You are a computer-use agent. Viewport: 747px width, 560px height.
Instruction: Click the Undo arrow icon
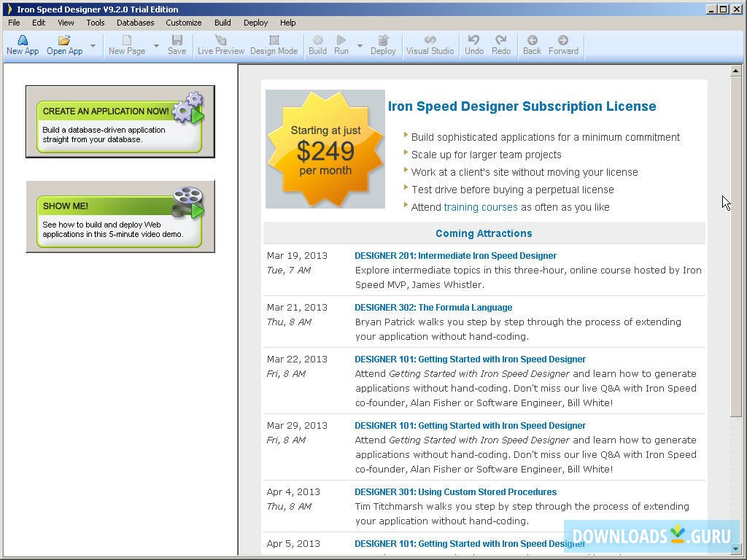click(474, 41)
